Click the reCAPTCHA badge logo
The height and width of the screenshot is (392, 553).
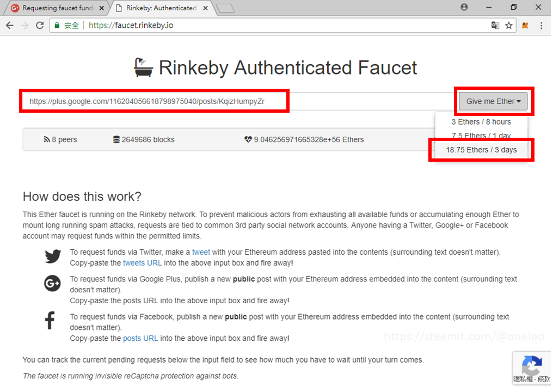[532, 365]
